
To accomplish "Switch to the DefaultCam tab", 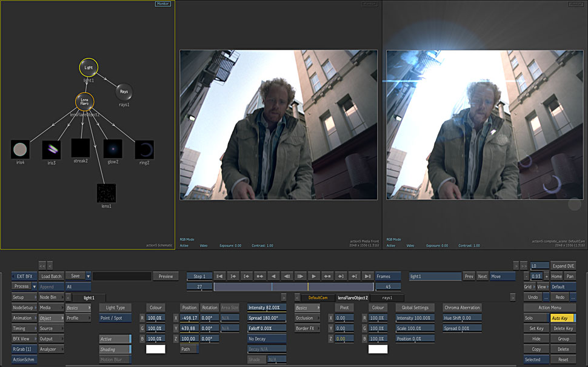I will pos(318,298).
